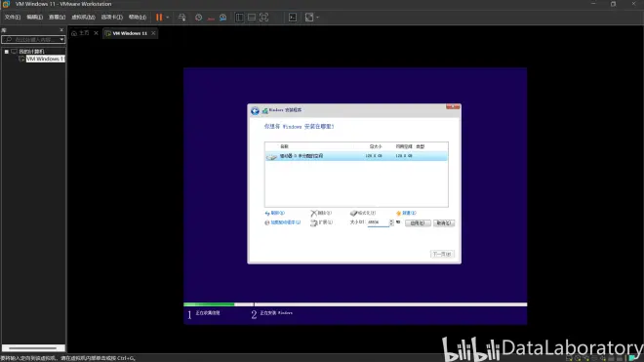Open the power options dropdown arrow
Viewport: 644px width, 362px height.
pyautogui.click(x=168, y=18)
